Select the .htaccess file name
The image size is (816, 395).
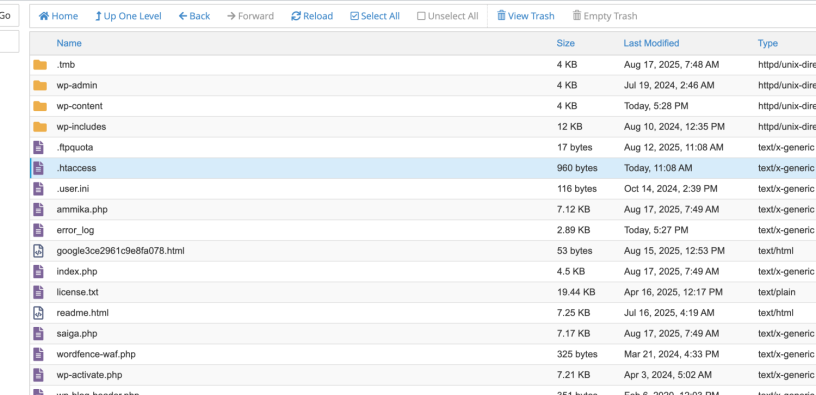(76, 168)
